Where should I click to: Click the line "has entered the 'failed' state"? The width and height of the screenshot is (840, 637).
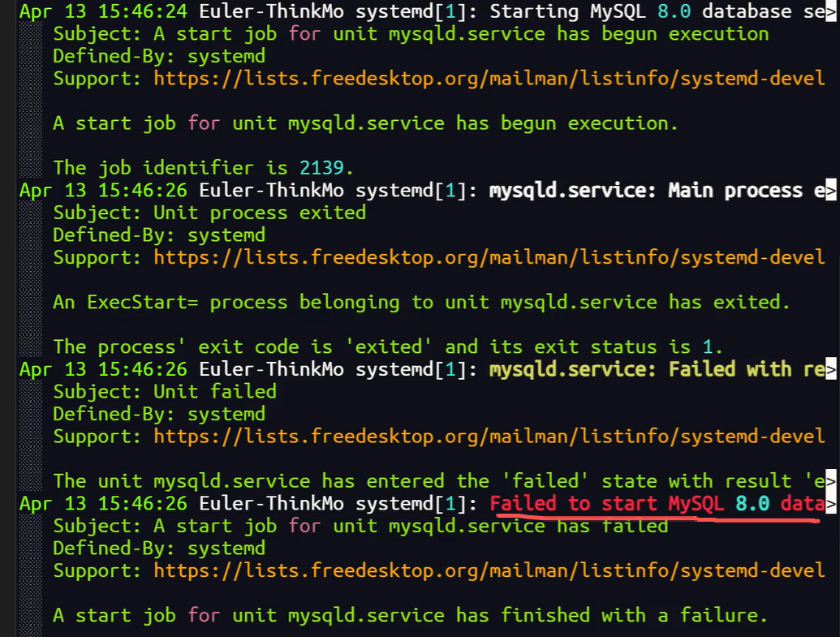439,482
